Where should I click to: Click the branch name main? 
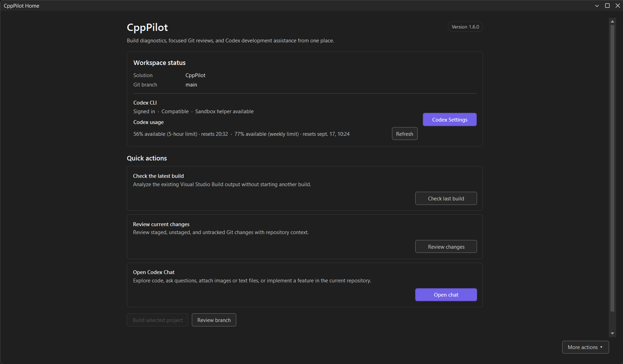pos(191,85)
